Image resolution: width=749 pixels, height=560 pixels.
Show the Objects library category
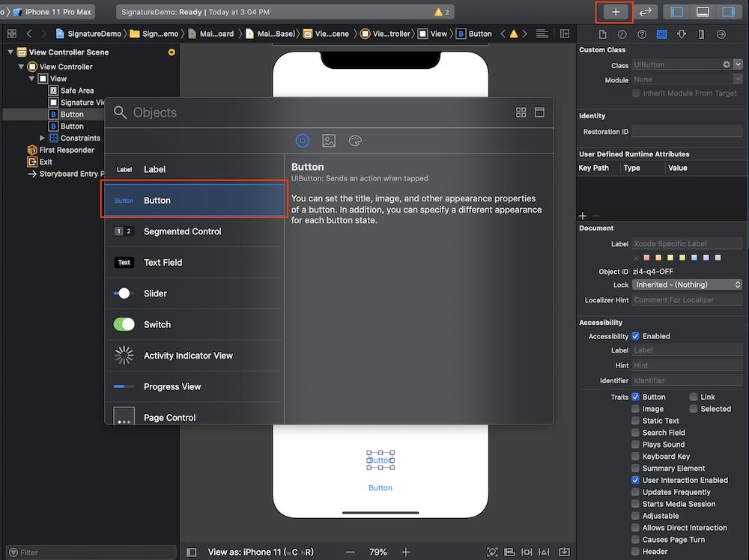[303, 141]
